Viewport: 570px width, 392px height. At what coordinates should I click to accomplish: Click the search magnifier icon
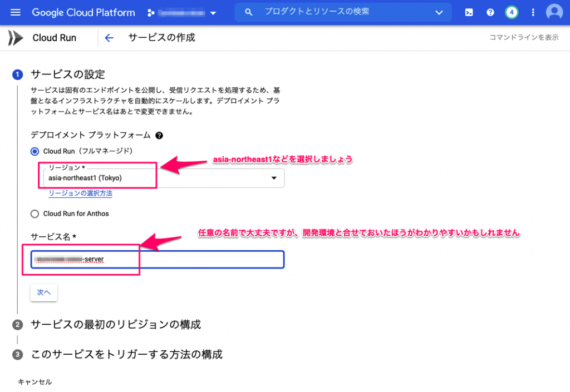pyautogui.click(x=249, y=12)
